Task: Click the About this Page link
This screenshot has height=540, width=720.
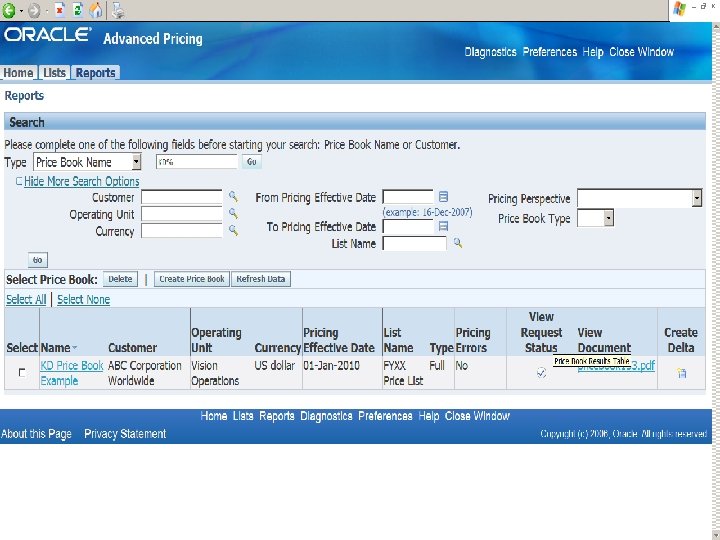Action: [x=36, y=434]
